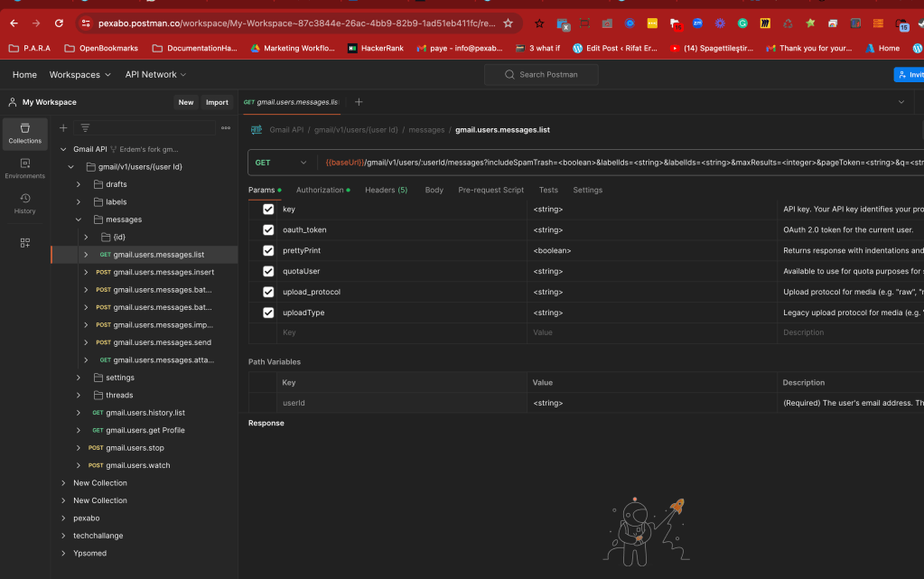View site information icon in address bar
This screenshot has height=579, width=924.
[x=86, y=23]
